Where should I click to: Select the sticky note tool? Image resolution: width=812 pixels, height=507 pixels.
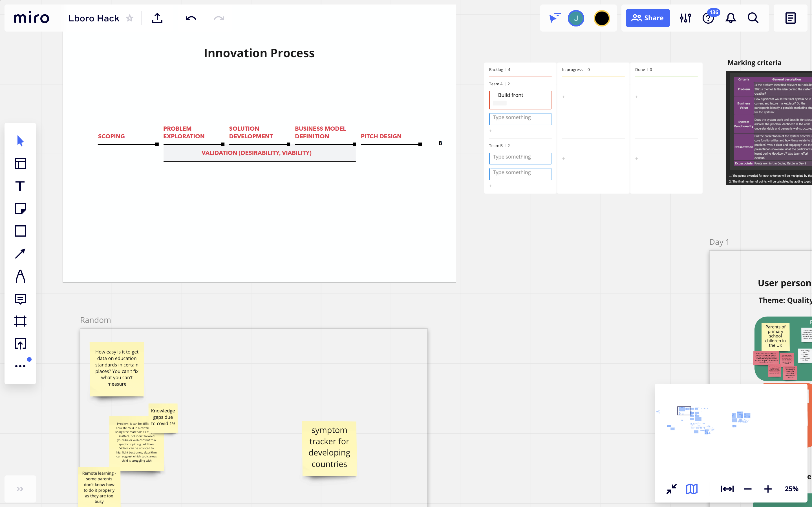tap(20, 208)
